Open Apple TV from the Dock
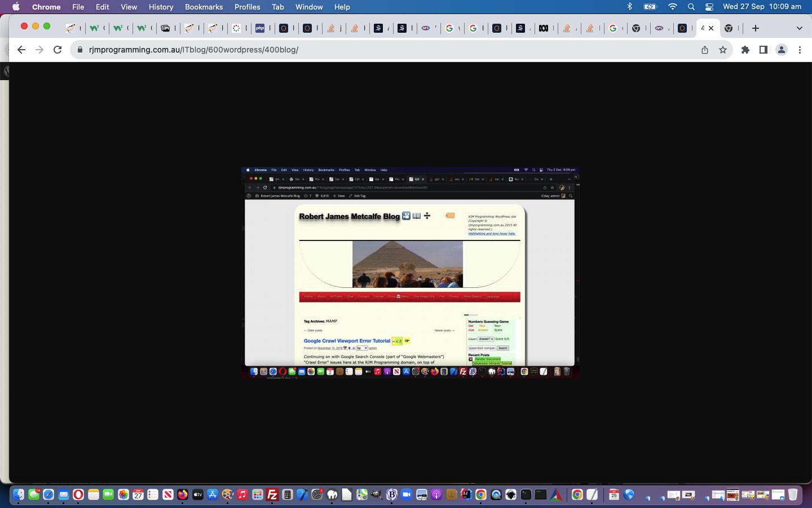Viewport: 812px width, 508px height. coord(198,494)
